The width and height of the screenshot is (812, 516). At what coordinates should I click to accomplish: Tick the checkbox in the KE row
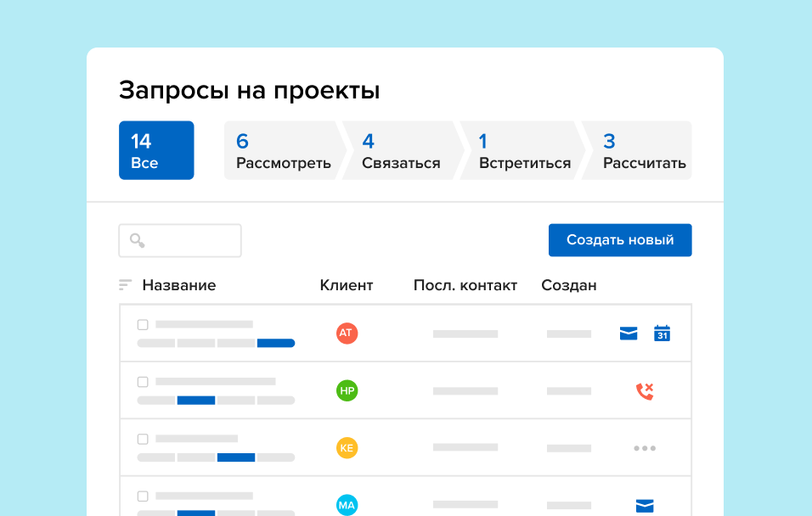coord(143,439)
